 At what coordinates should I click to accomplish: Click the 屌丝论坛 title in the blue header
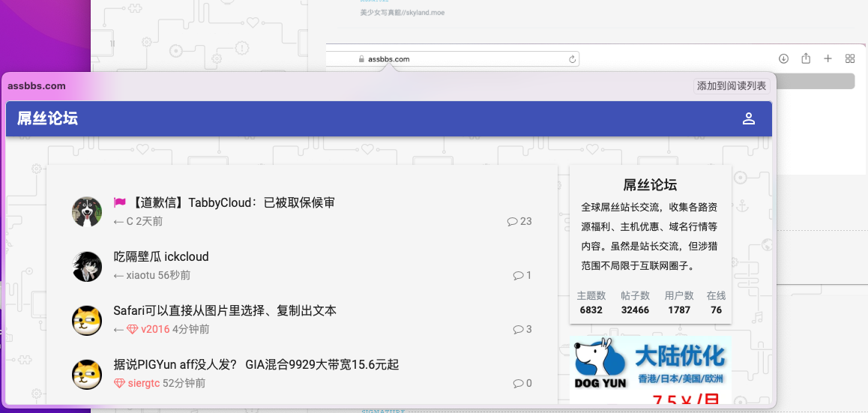(x=47, y=118)
